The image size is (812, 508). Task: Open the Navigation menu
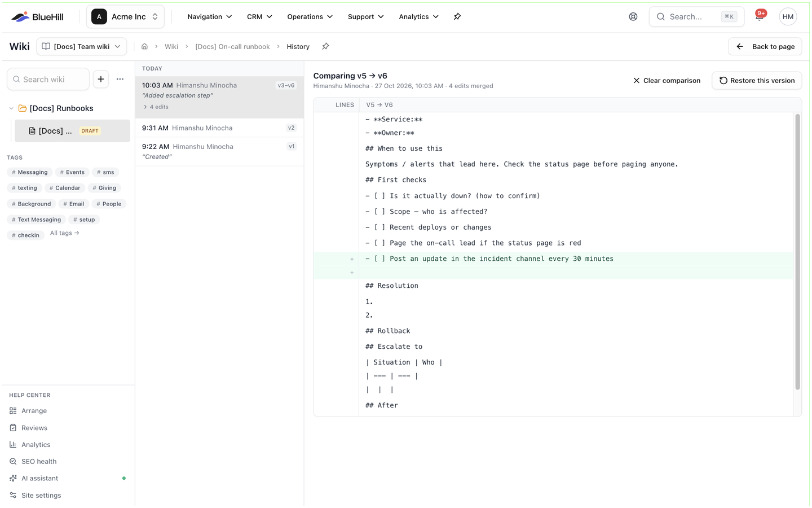(210, 17)
